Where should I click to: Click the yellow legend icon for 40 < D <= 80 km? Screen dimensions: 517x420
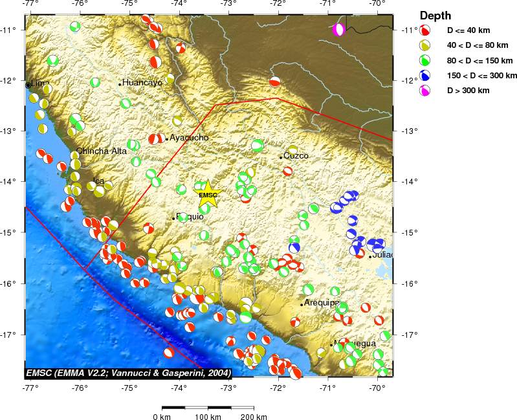[x=425, y=45]
